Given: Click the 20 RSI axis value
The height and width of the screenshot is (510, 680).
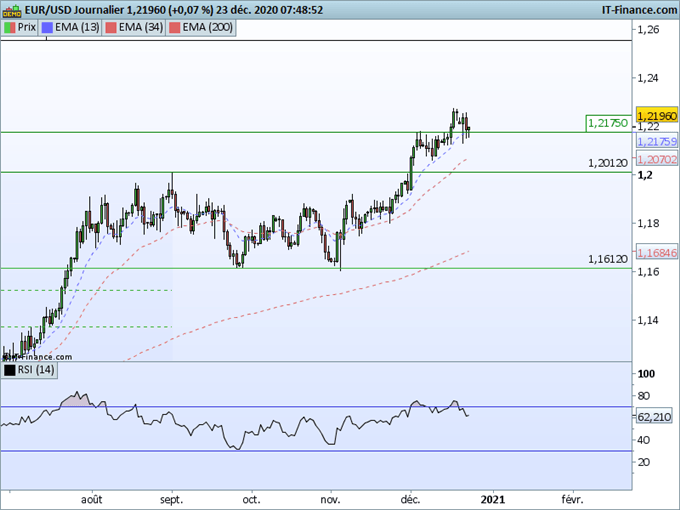Looking at the screenshot, I should pos(644,462).
